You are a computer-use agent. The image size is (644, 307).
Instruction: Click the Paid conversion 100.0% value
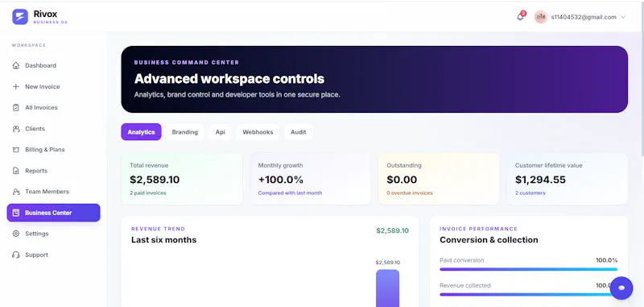click(607, 260)
